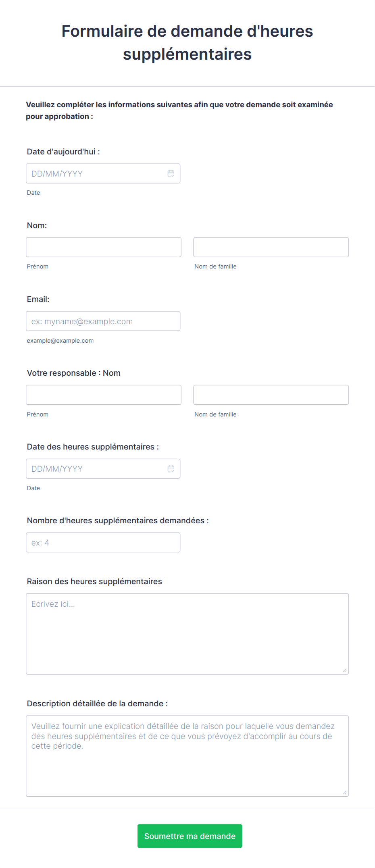Focus the Prénom field under Nom
Viewport: 375px width, 868px height.
[104, 247]
